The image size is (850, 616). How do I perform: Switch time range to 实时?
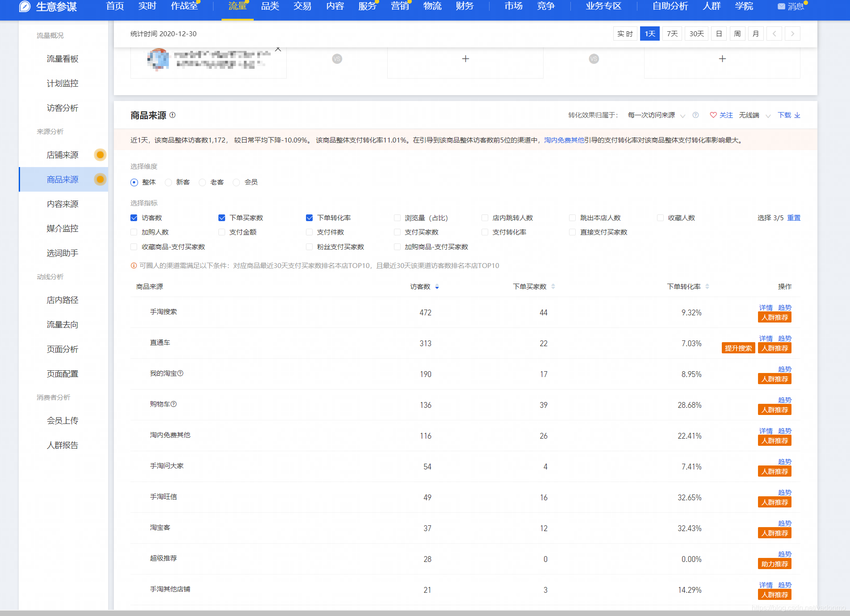(x=625, y=34)
